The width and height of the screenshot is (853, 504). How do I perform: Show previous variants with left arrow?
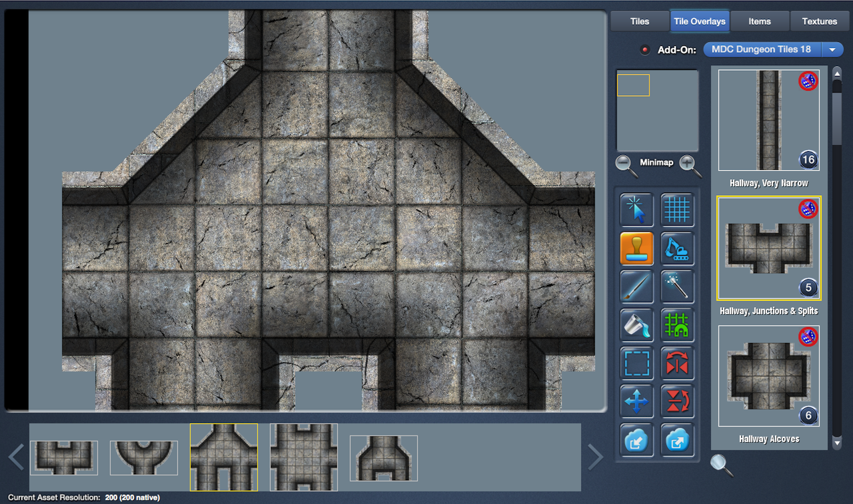pyautogui.click(x=16, y=457)
